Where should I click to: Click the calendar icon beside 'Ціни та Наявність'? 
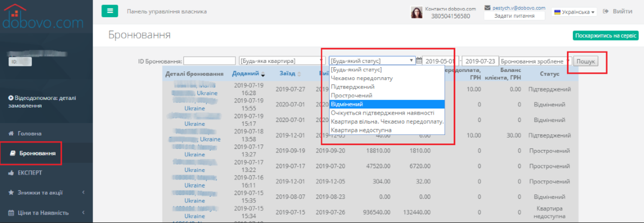click(x=11, y=212)
